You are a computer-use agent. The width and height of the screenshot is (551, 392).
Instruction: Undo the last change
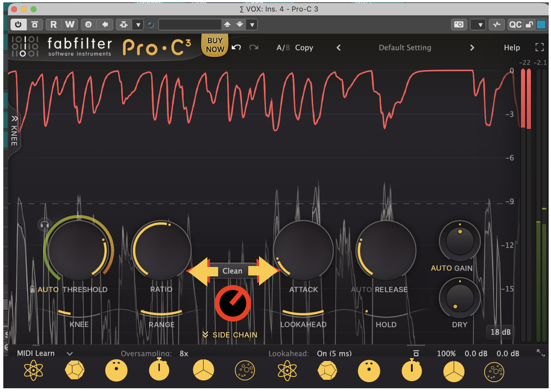[x=236, y=47]
